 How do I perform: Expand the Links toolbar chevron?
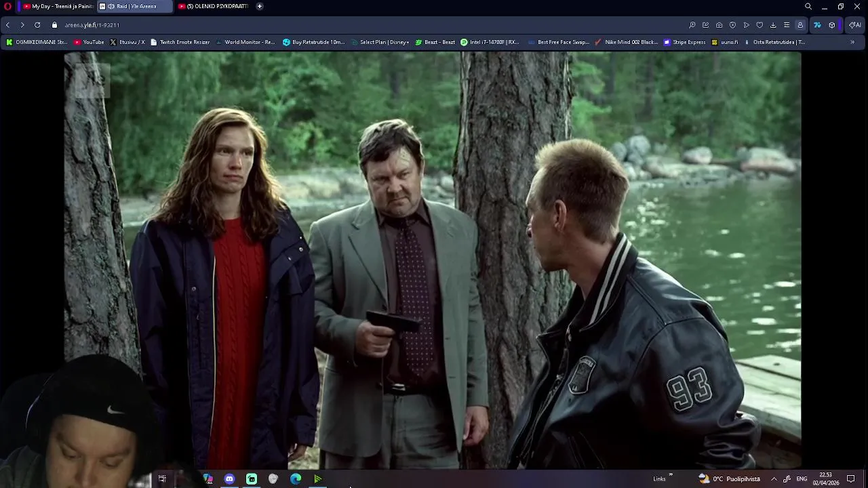pyautogui.click(x=671, y=475)
